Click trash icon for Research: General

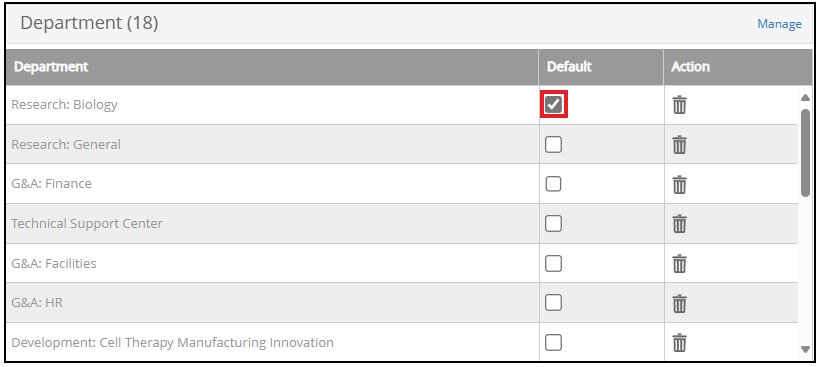(679, 145)
